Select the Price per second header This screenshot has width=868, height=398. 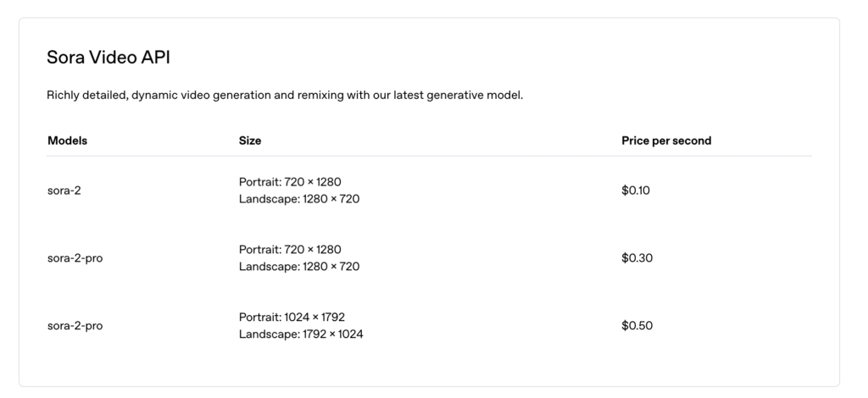coord(666,141)
